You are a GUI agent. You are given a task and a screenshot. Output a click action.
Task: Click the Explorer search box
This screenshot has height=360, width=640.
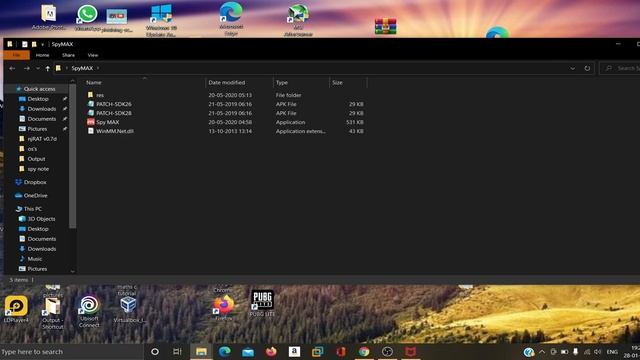point(621,68)
